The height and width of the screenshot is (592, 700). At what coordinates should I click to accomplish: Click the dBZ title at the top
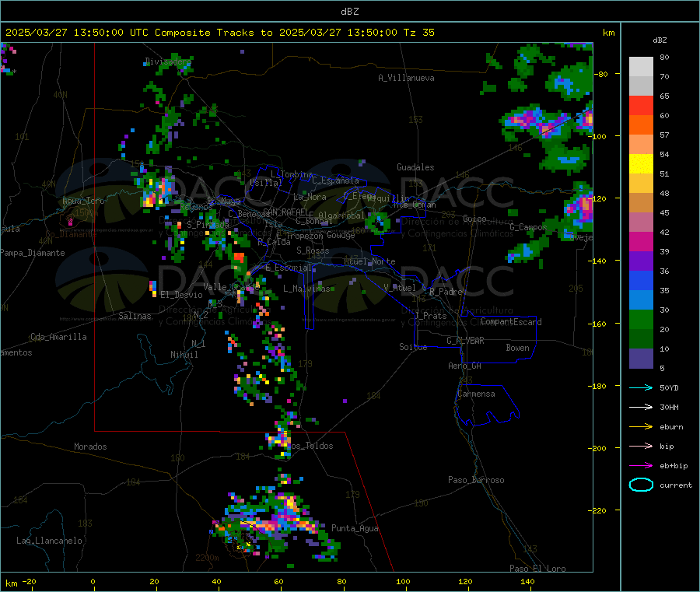(x=349, y=12)
